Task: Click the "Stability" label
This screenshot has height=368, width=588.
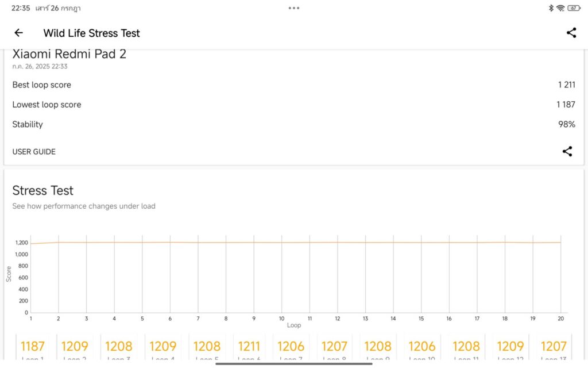Action: click(28, 124)
